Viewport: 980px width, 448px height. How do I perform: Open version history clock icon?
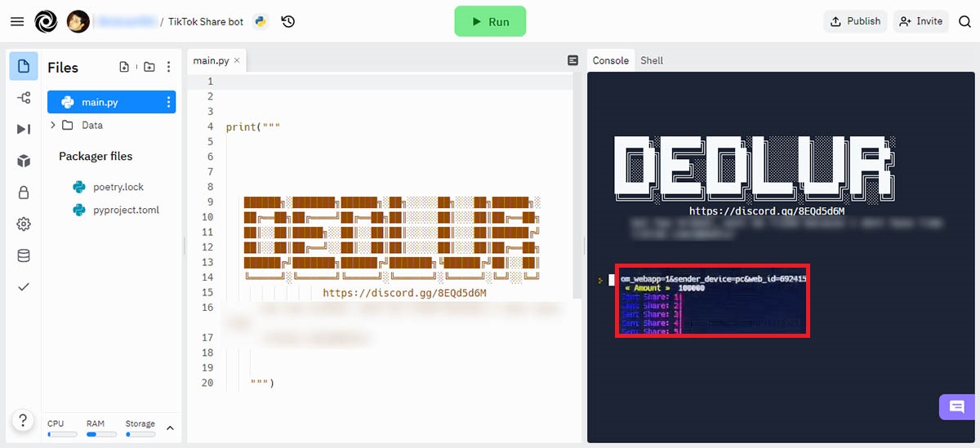click(288, 21)
